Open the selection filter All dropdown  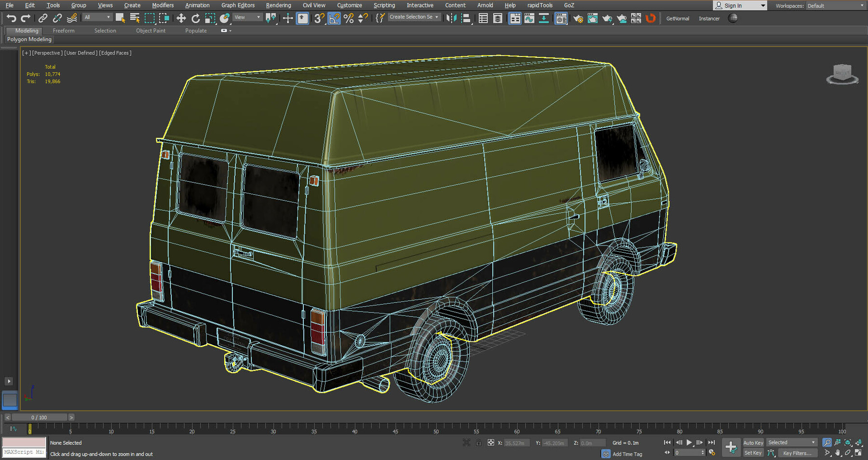96,17
